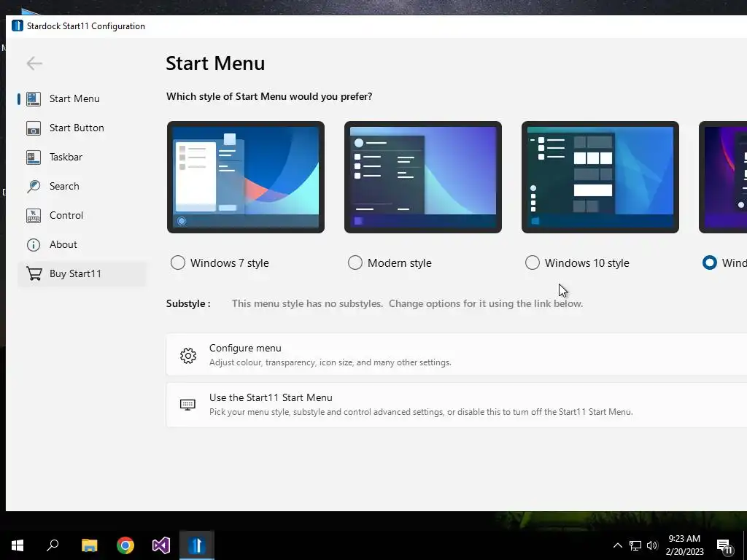Screen dimensions: 747x560
Task: Open the Configure menu option
Action: tap(457, 355)
